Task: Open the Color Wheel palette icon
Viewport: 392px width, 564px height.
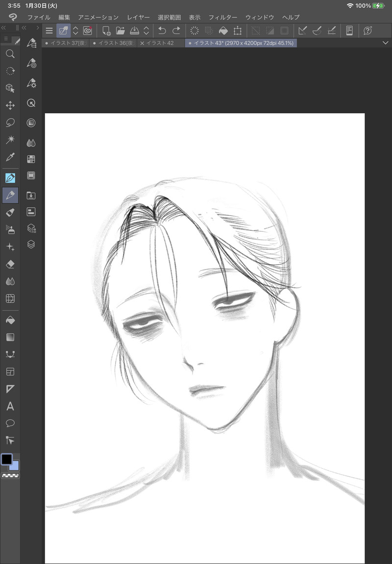Action: tap(31, 123)
